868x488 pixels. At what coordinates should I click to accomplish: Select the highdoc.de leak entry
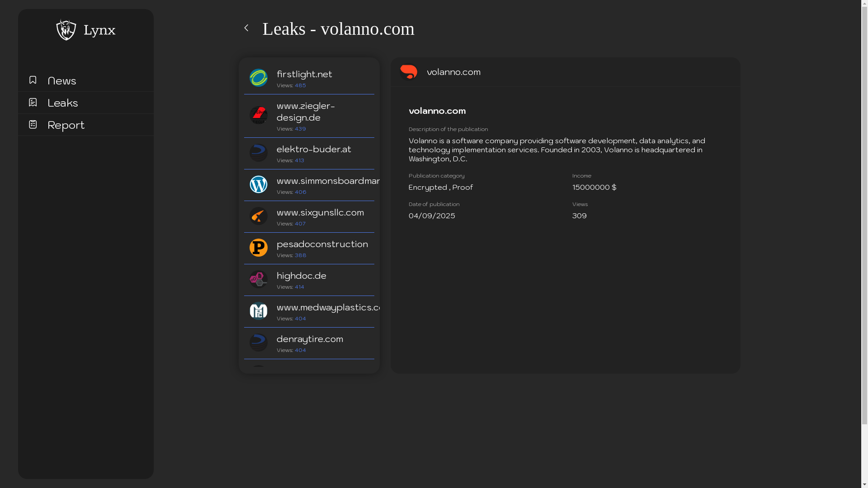click(302, 276)
